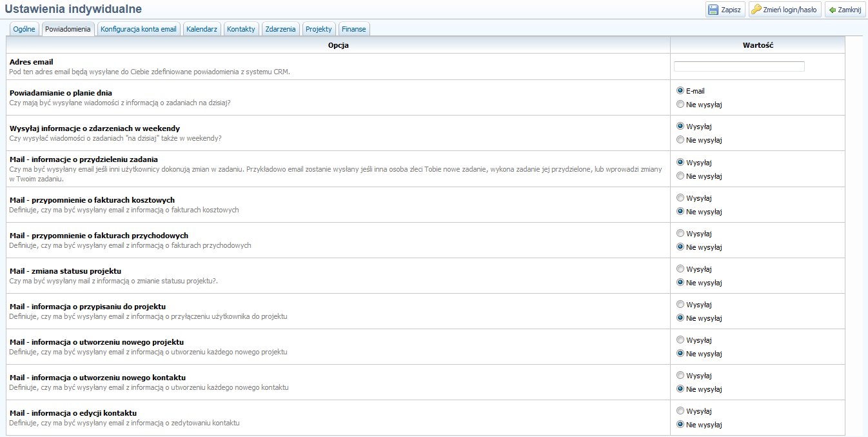Screen dimensions: 868x437
Task: Choose 'Nie wysyłaj' for weekend event notifications
Action: (x=680, y=140)
